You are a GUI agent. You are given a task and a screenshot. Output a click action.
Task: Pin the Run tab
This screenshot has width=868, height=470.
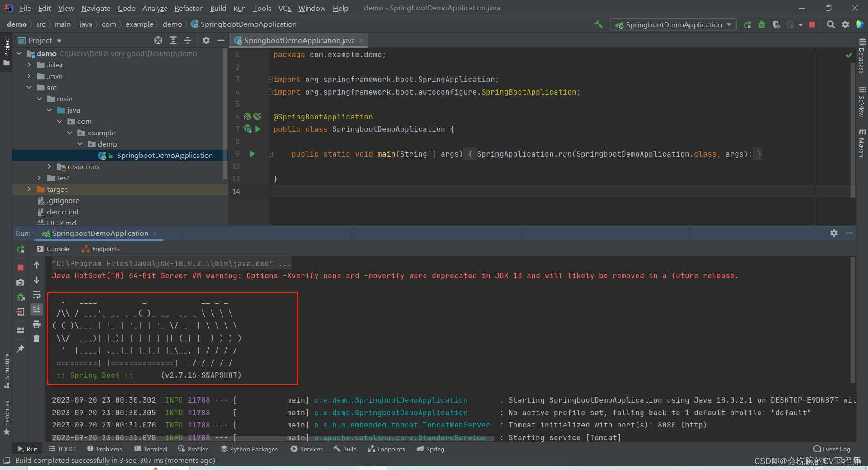tap(20, 348)
